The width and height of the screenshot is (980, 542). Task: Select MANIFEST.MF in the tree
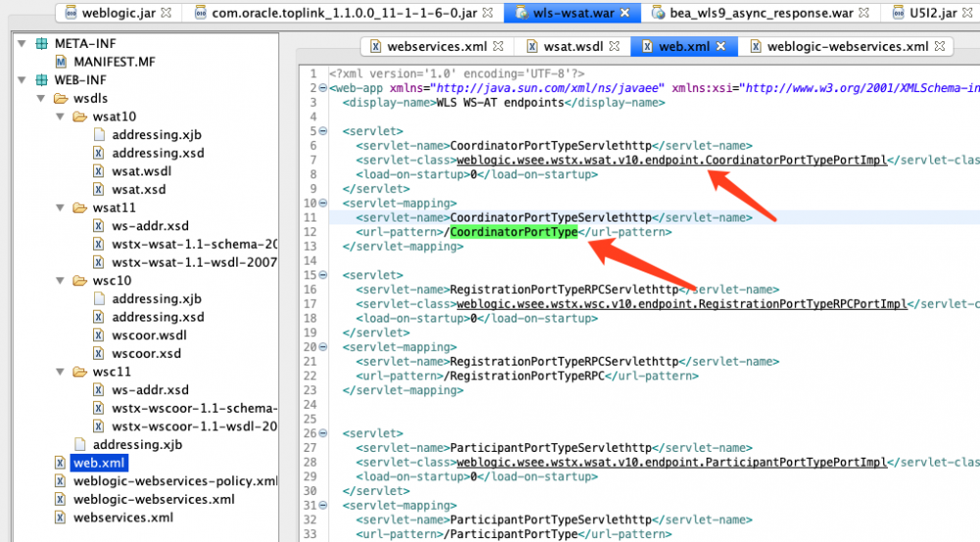coord(115,62)
